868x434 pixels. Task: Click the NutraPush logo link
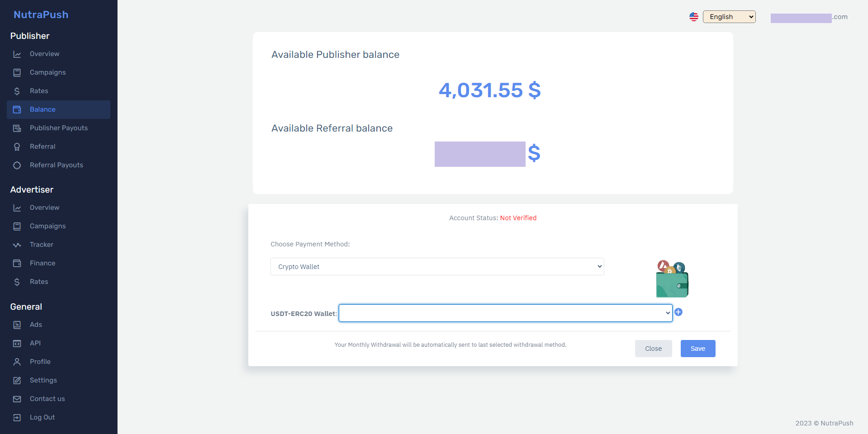41,14
